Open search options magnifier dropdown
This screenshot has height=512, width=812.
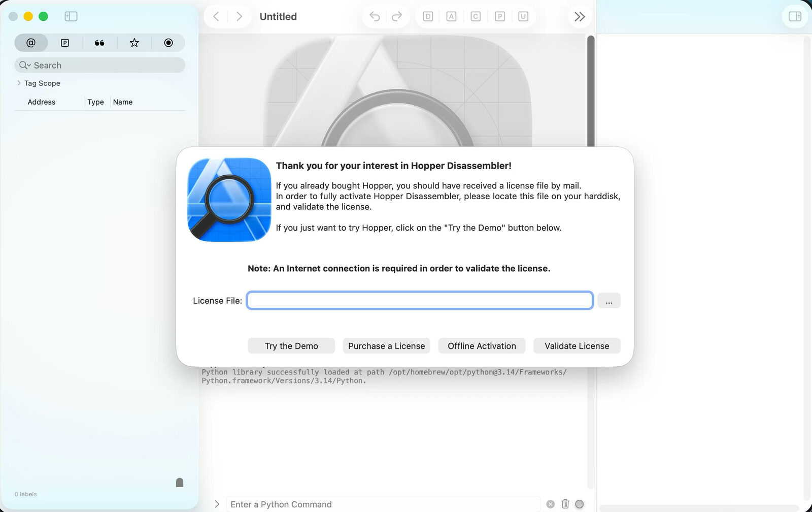tap(25, 65)
